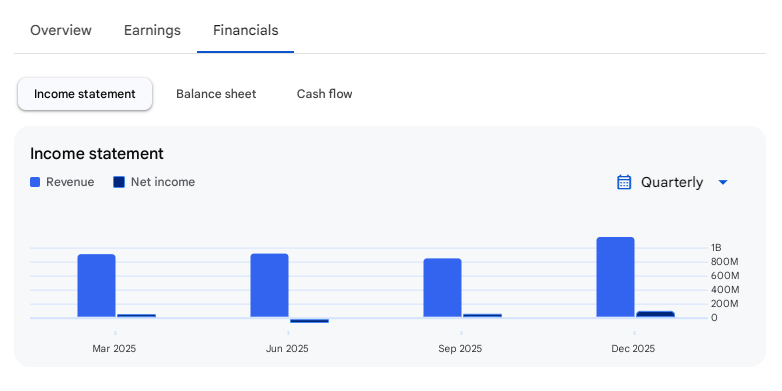Expand the dropdown arrow next to Quarterly

click(x=723, y=183)
